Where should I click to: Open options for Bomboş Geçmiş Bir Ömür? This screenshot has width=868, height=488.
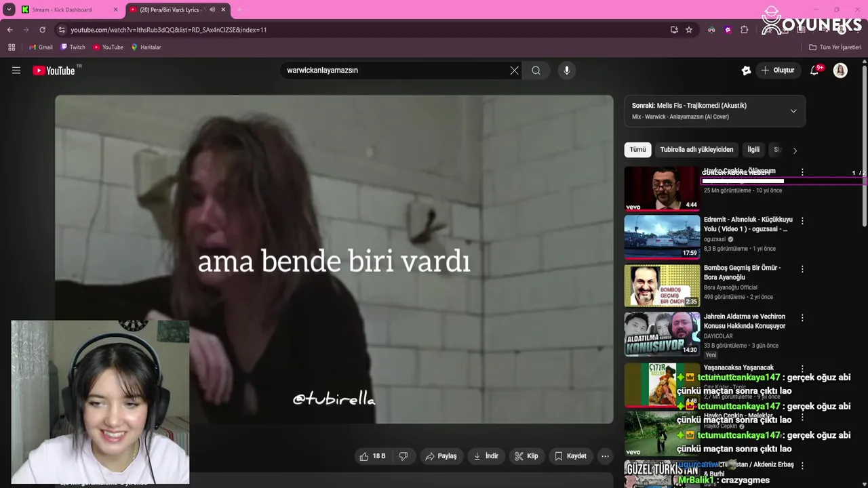coord(802,269)
